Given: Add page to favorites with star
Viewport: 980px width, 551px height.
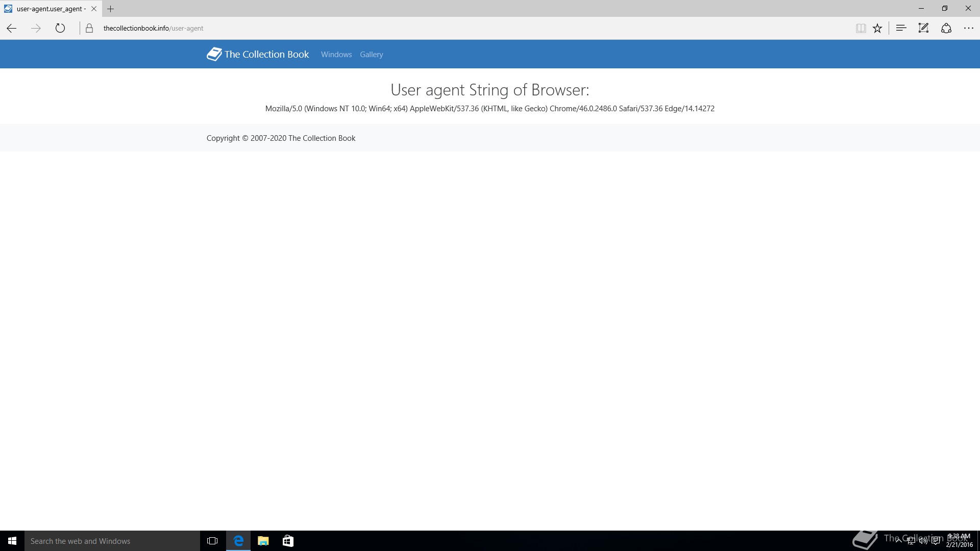Looking at the screenshot, I should click(877, 29).
